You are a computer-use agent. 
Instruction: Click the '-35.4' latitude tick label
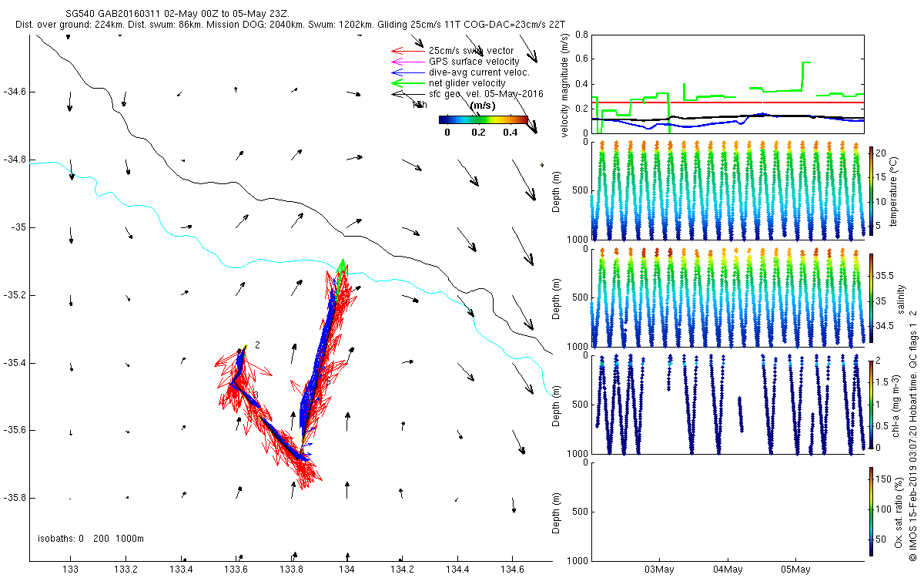(14, 362)
